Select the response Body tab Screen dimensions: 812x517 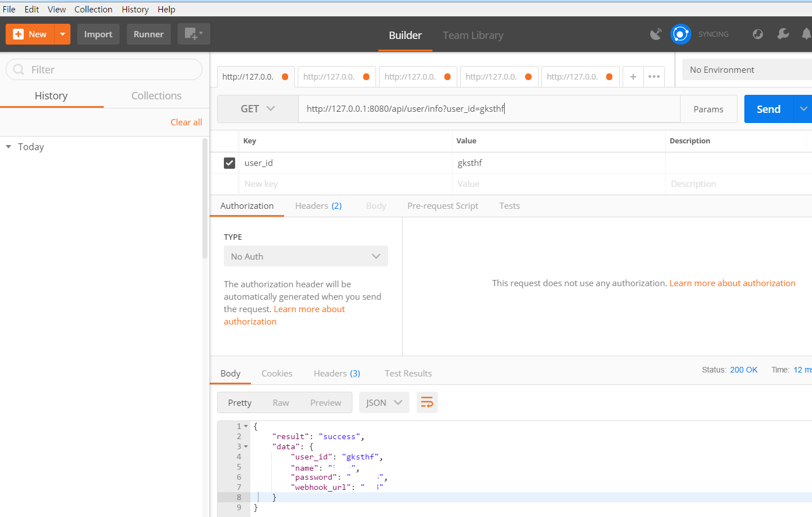point(230,373)
